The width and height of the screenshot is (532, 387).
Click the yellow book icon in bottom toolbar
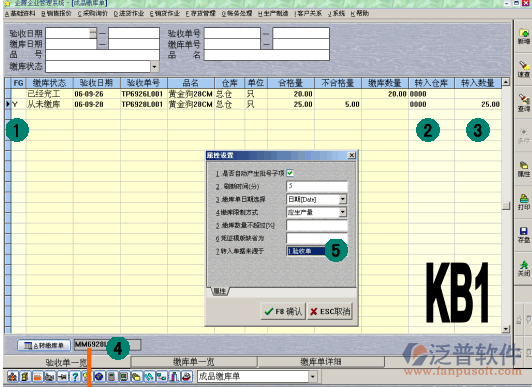click(x=25, y=376)
